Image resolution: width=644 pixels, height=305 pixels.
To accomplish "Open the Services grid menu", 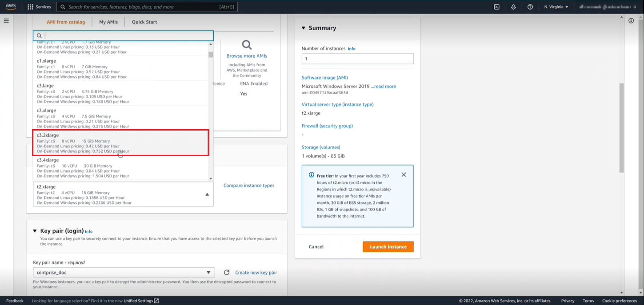I will [x=39, y=7].
